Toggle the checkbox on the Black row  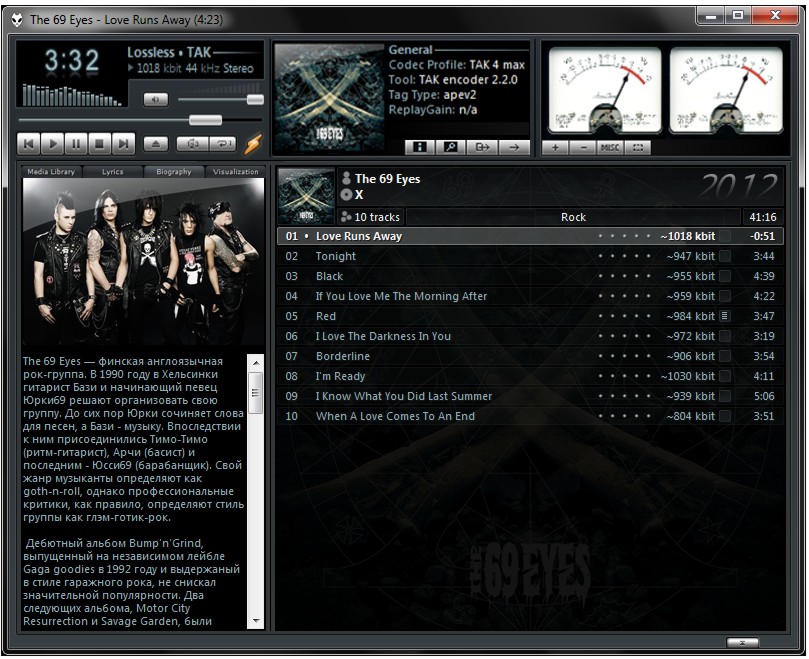pyautogui.click(x=725, y=276)
